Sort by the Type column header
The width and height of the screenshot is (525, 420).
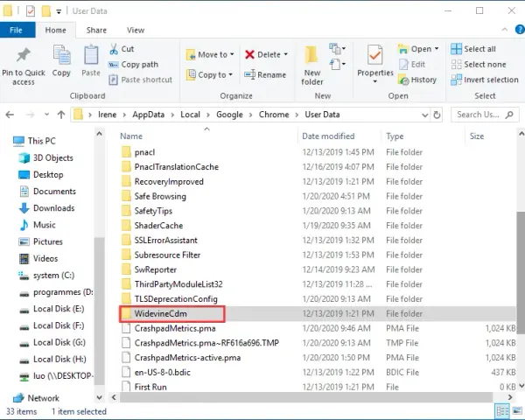pyautogui.click(x=395, y=136)
